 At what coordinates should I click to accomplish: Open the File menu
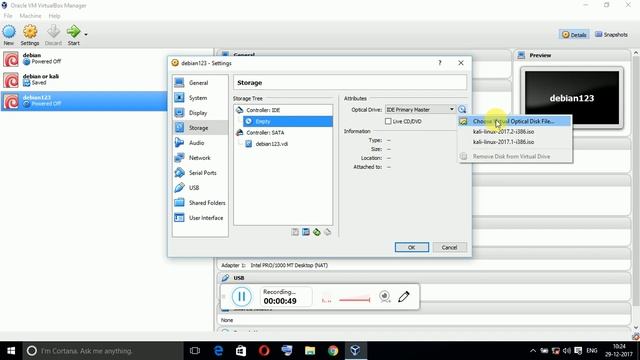8,16
